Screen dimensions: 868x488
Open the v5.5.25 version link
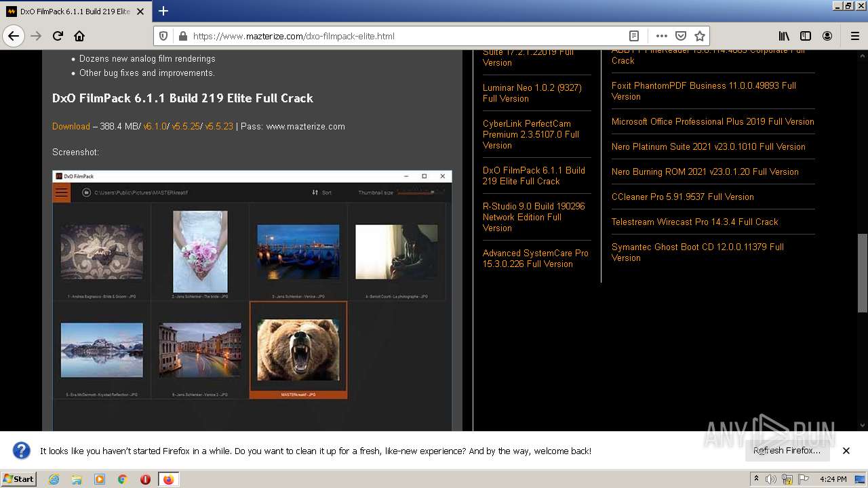pyautogui.click(x=186, y=126)
